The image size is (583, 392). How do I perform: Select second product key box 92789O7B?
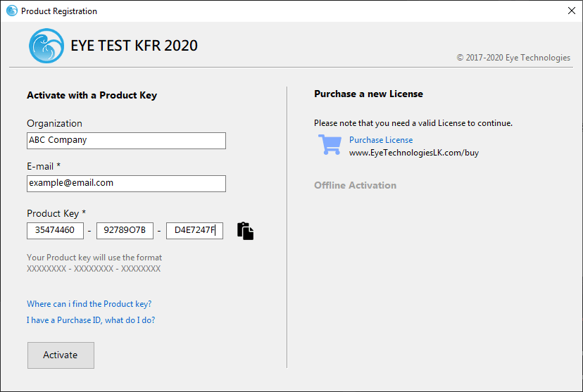pos(125,231)
